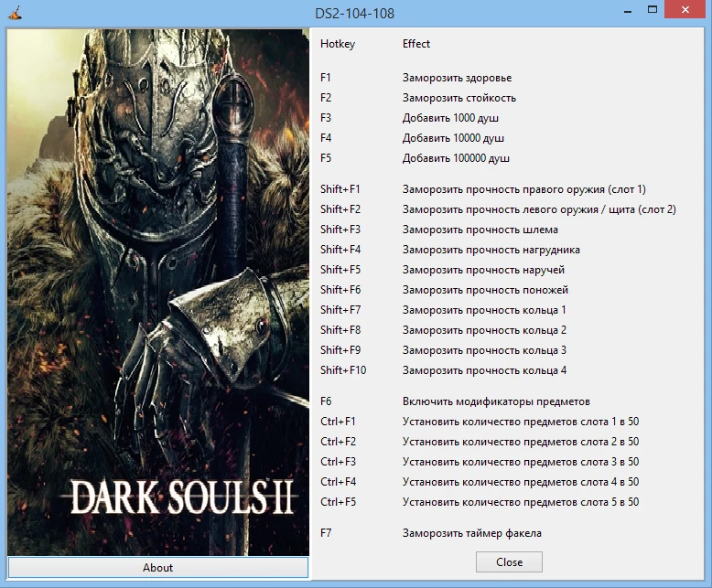The height and width of the screenshot is (588, 712).
Task: Click the right weapon durability text (слот 1)
Action: (x=524, y=189)
